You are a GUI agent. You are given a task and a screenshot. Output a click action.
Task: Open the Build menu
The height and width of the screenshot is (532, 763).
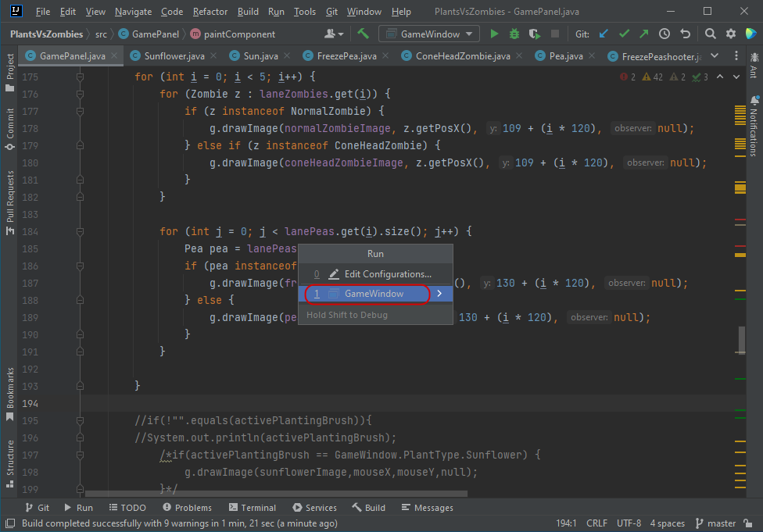pyautogui.click(x=248, y=11)
